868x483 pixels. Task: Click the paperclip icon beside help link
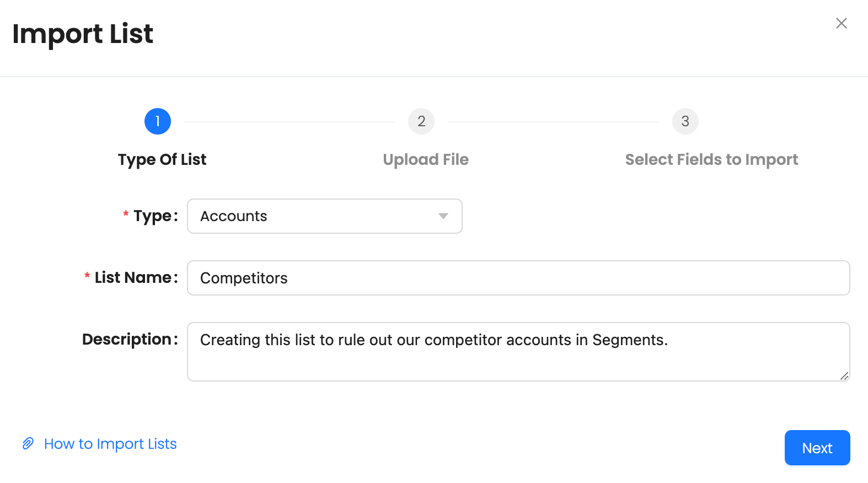click(28, 443)
